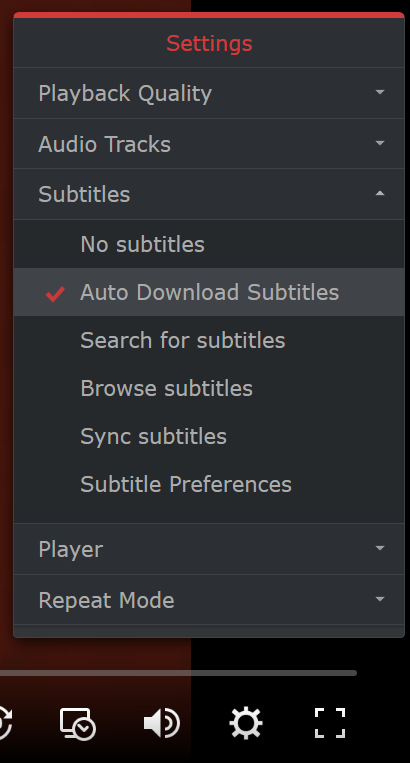Select the No subtitles option

(x=209, y=244)
